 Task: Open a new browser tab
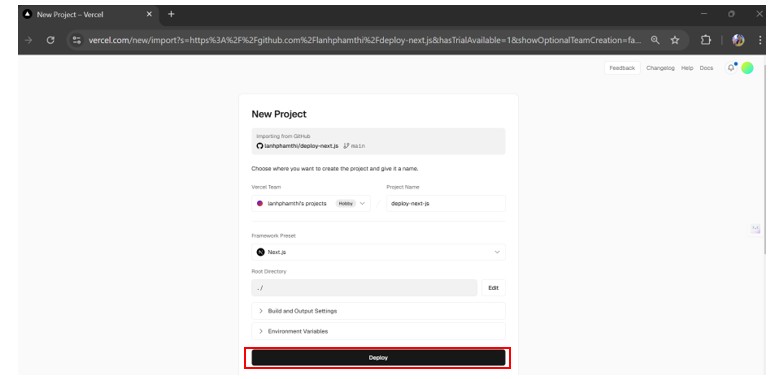(x=171, y=14)
